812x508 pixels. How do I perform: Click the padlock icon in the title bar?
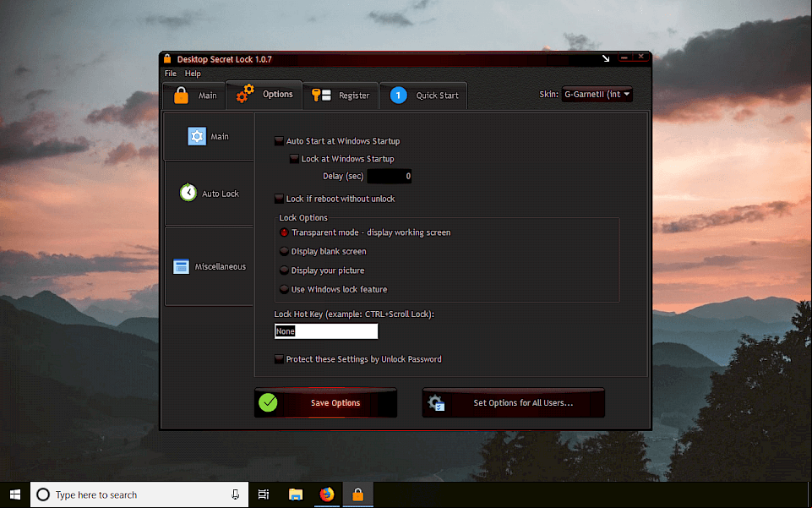[x=167, y=58]
